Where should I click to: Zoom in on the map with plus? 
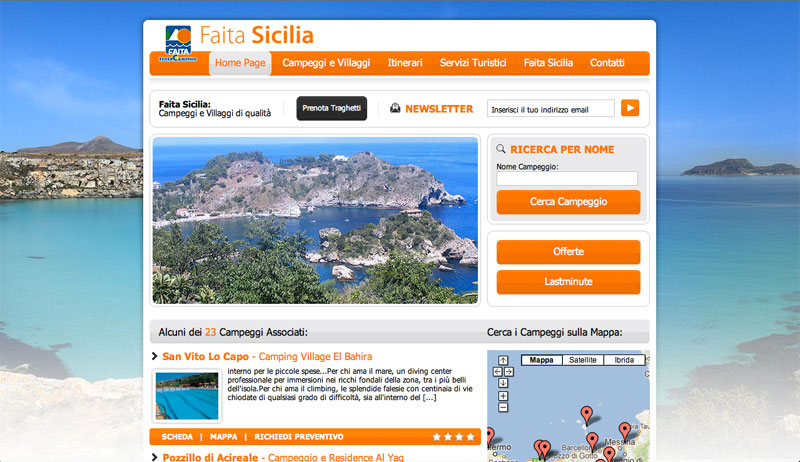(503, 396)
